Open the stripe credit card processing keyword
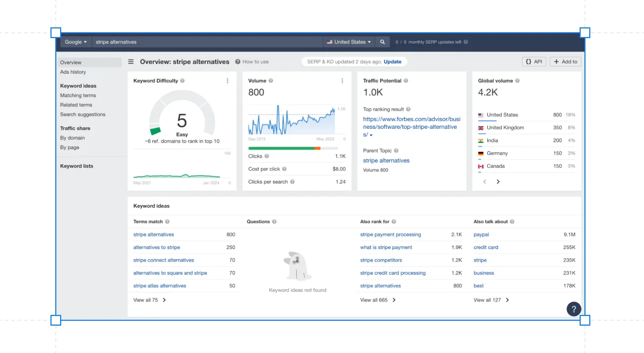The image size is (644, 353). pos(393,273)
